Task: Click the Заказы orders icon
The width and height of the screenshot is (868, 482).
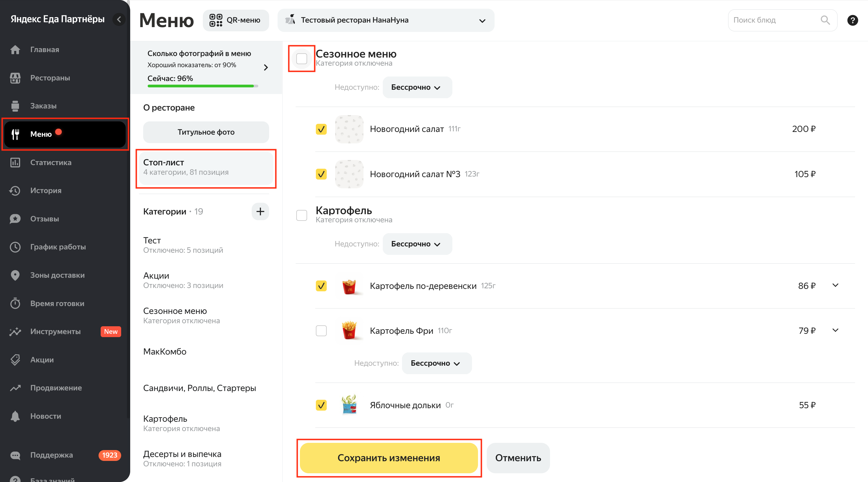Action: tap(15, 106)
